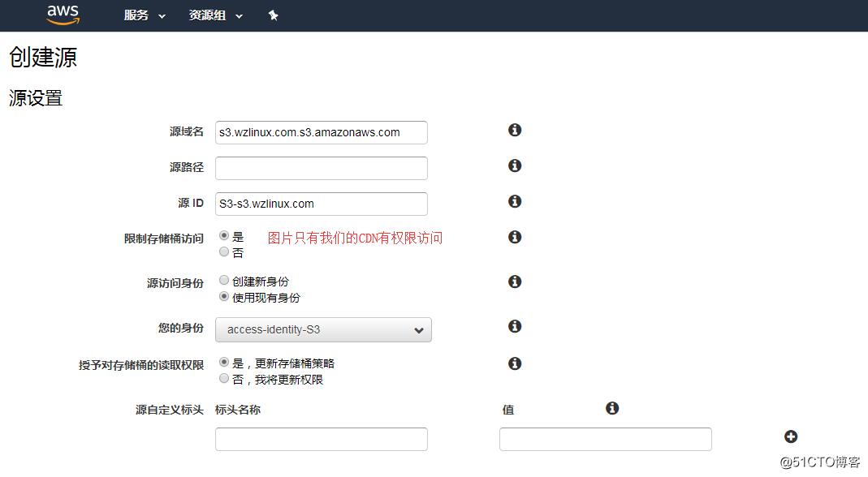Open the 服务 menu
Viewport: 868px width, 477px height.
145,15
